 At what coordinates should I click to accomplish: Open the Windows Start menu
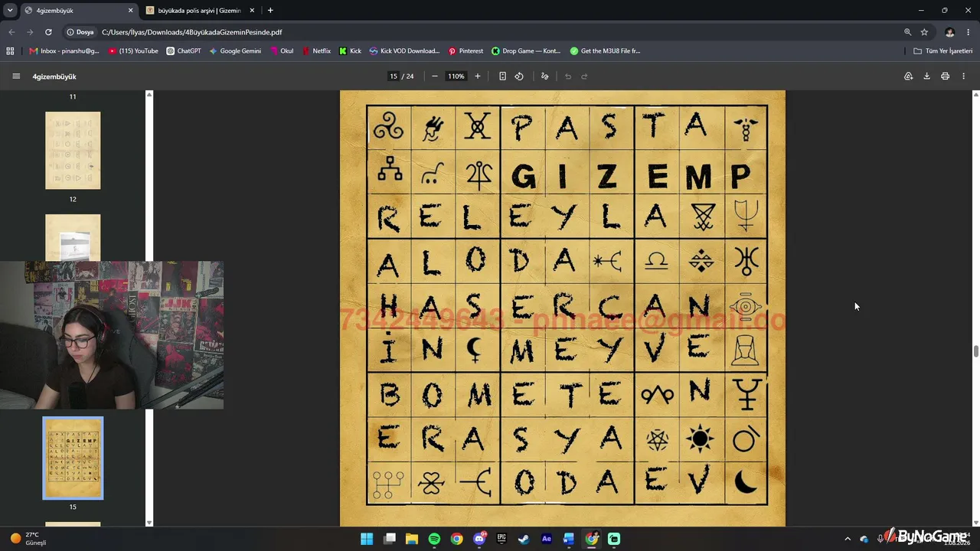367,539
